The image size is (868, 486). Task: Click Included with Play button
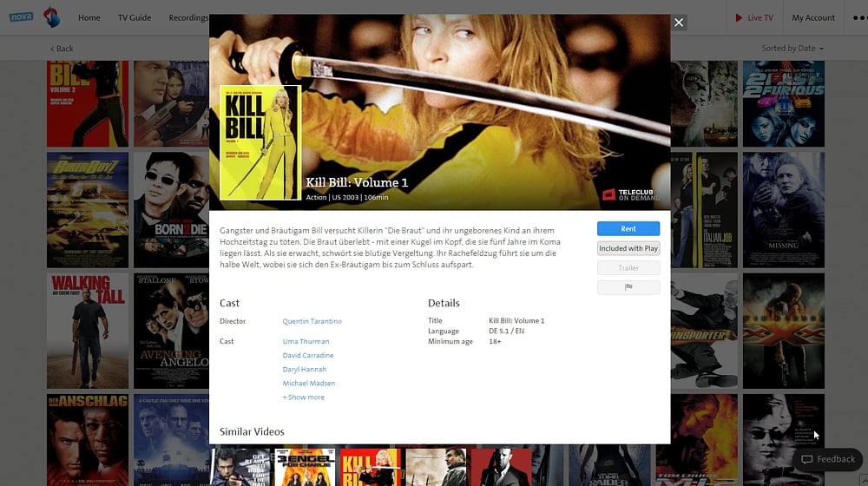628,248
